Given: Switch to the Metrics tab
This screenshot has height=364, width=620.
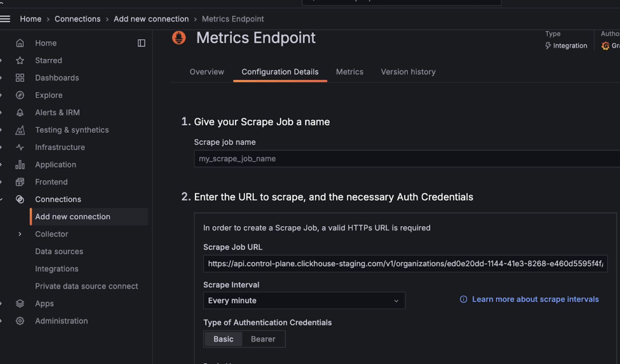Looking at the screenshot, I should point(350,72).
